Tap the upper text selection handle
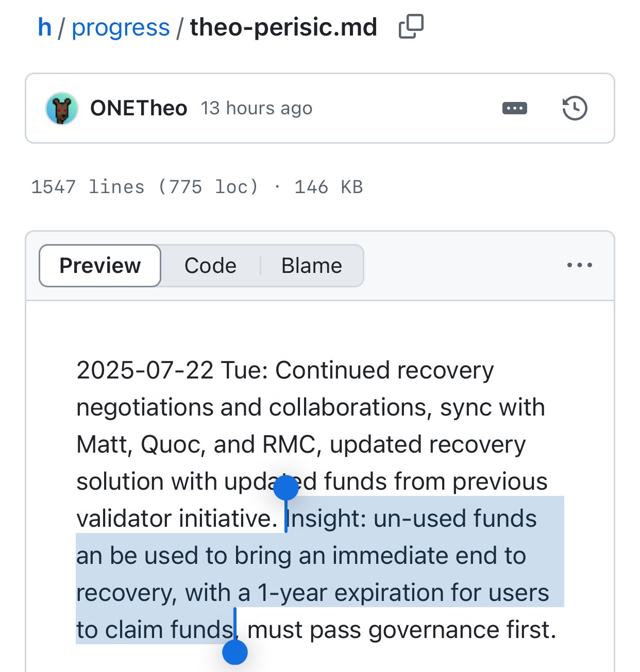Image resolution: width=640 pixels, height=672 pixels. (x=286, y=488)
